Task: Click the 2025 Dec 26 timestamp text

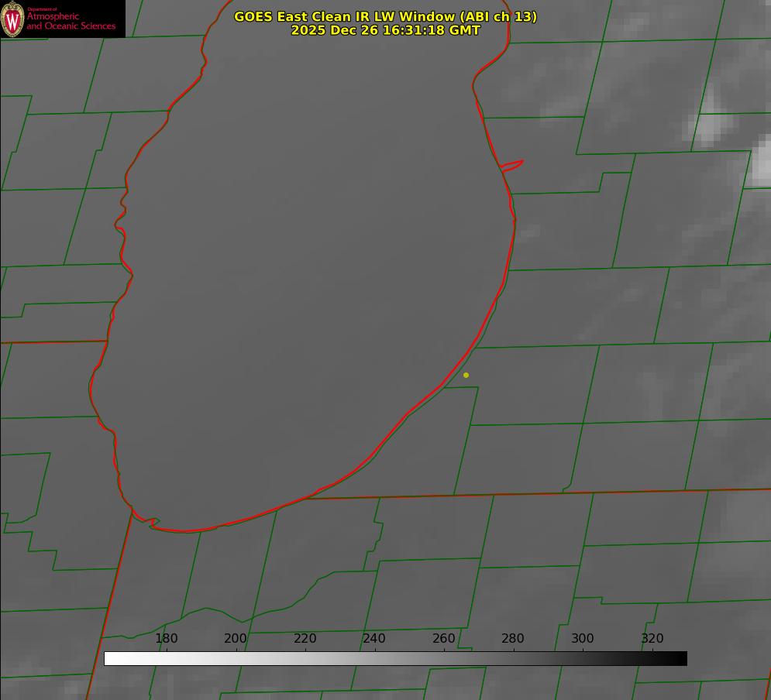Action: coord(385,30)
